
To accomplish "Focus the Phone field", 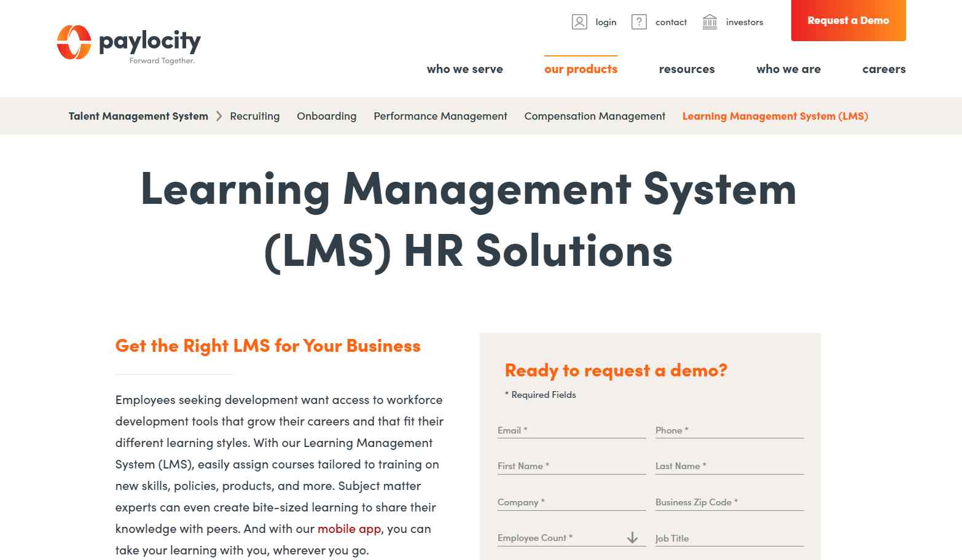I will pos(730,430).
